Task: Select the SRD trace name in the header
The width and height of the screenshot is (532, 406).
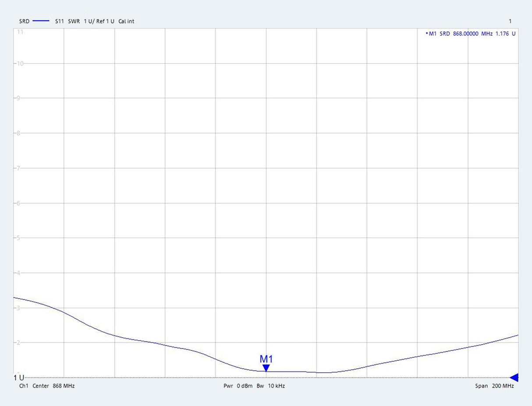Action: (x=24, y=21)
